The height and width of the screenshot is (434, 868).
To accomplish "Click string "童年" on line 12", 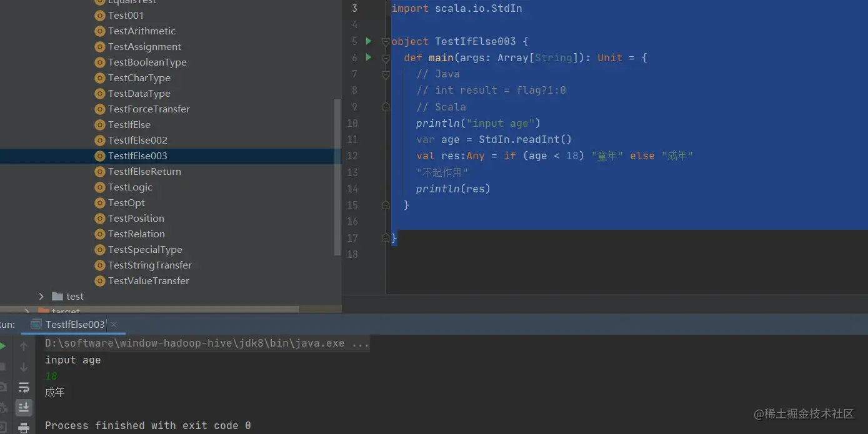I will pos(607,155).
